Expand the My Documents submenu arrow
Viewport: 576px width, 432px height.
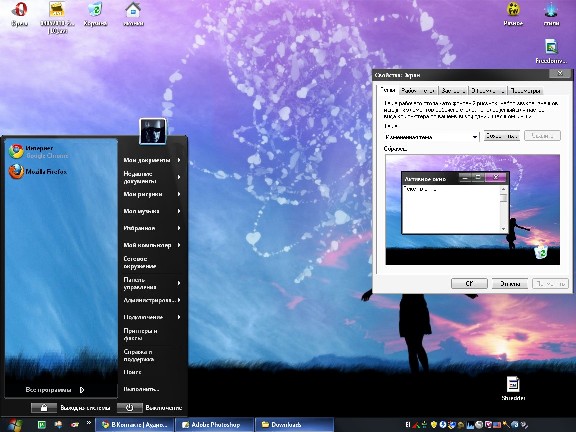pyautogui.click(x=179, y=160)
